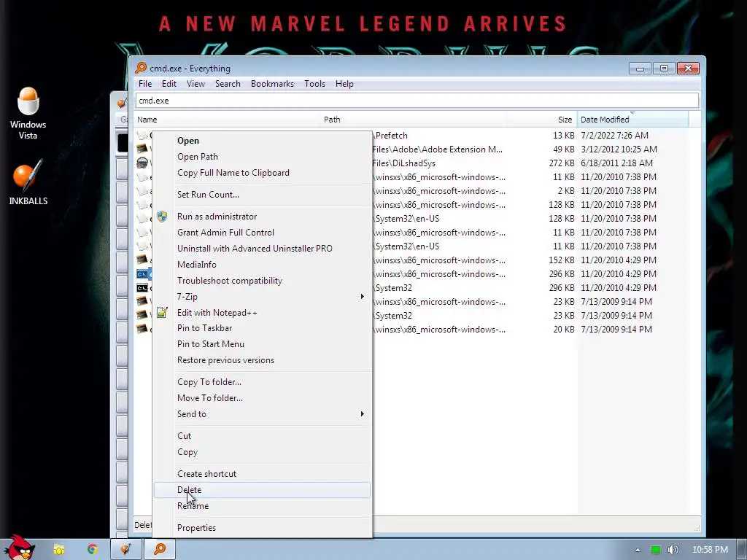Open Properties from the context menu
Screen dimensions: 747x560
[x=196, y=528]
